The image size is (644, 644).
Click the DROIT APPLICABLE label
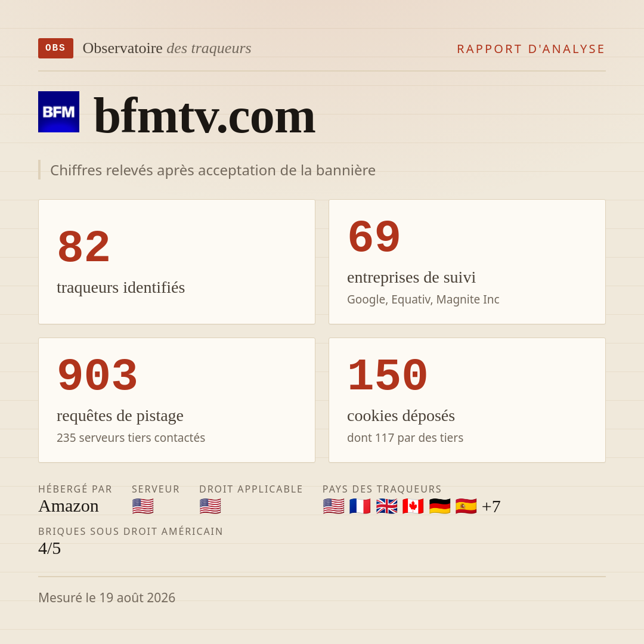point(251,489)
